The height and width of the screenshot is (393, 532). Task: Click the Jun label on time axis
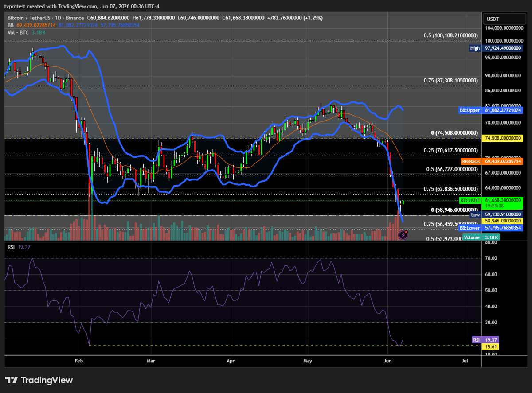pyautogui.click(x=387, y=361)
